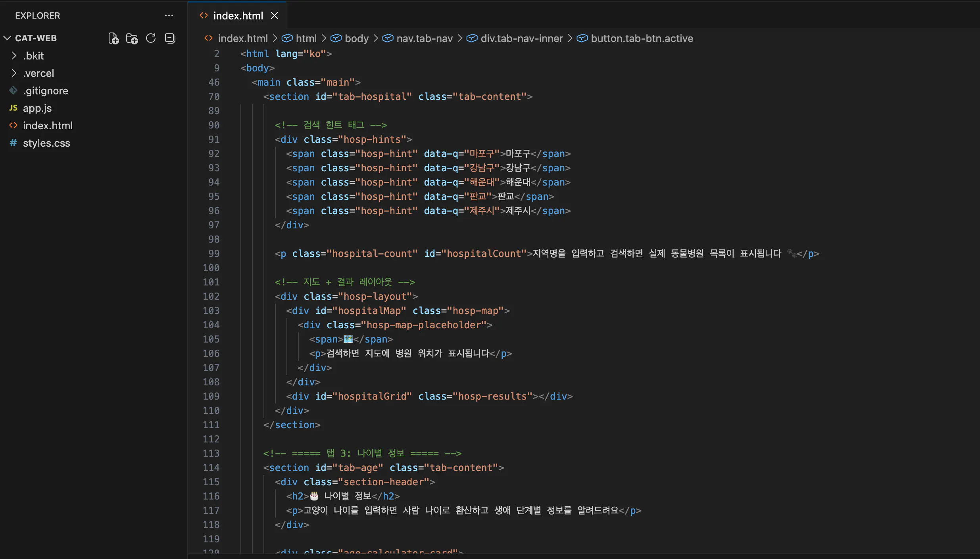Viewport: 980px width, 559px height.
Task: Click the hash icon beside styles.css
Action: coord(13,143)
